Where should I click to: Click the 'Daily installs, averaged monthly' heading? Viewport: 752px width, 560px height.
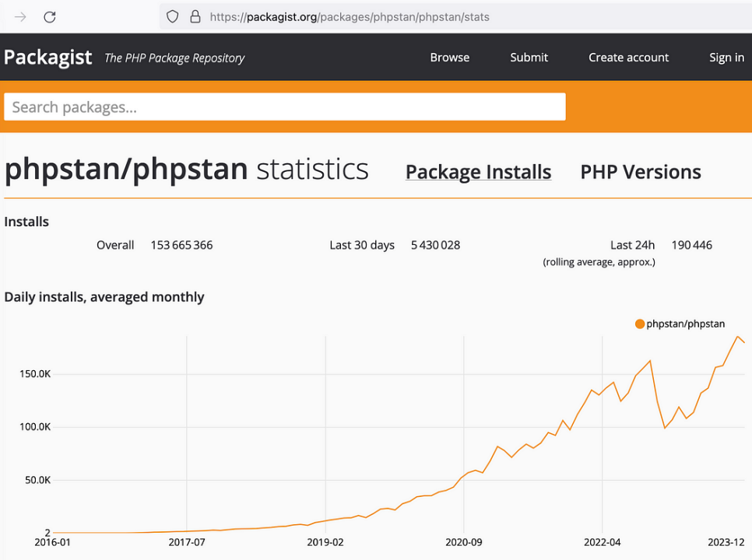pos(104,297)
